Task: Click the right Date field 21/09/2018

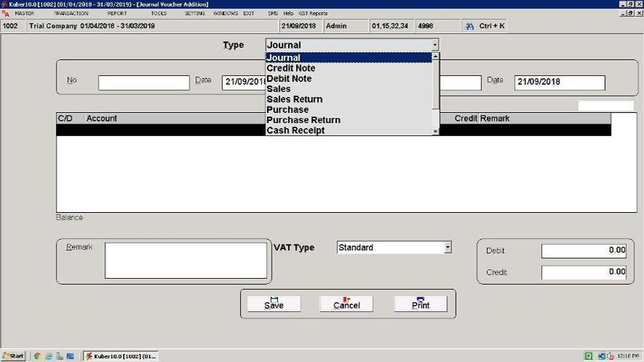Action: tap(559, 83)
